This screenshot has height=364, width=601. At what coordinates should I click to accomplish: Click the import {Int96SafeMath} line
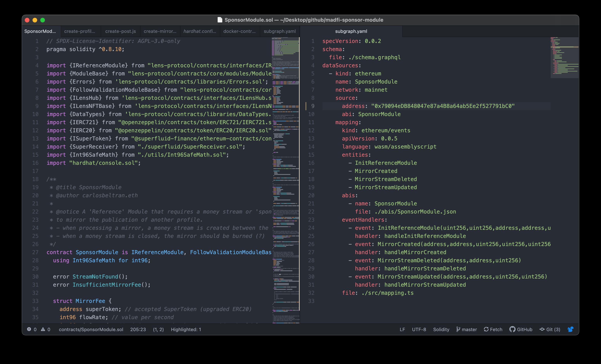pyautogui.click(x=137, y=155)
